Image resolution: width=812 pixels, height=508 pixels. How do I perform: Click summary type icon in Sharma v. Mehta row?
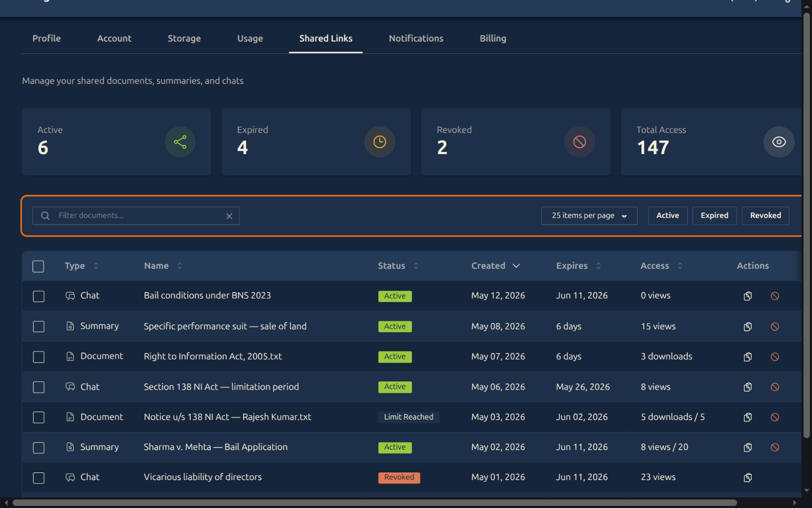click(70, 447)
